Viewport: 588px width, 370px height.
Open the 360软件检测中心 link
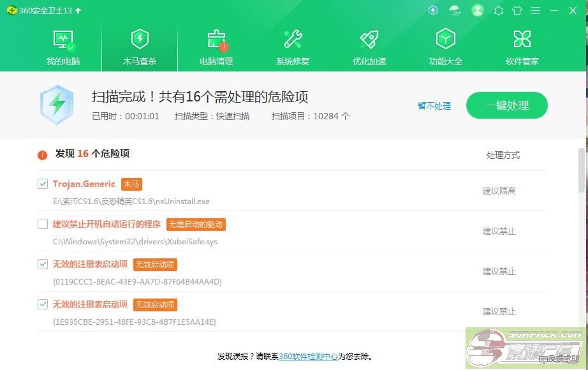click(x=308, y=357)
